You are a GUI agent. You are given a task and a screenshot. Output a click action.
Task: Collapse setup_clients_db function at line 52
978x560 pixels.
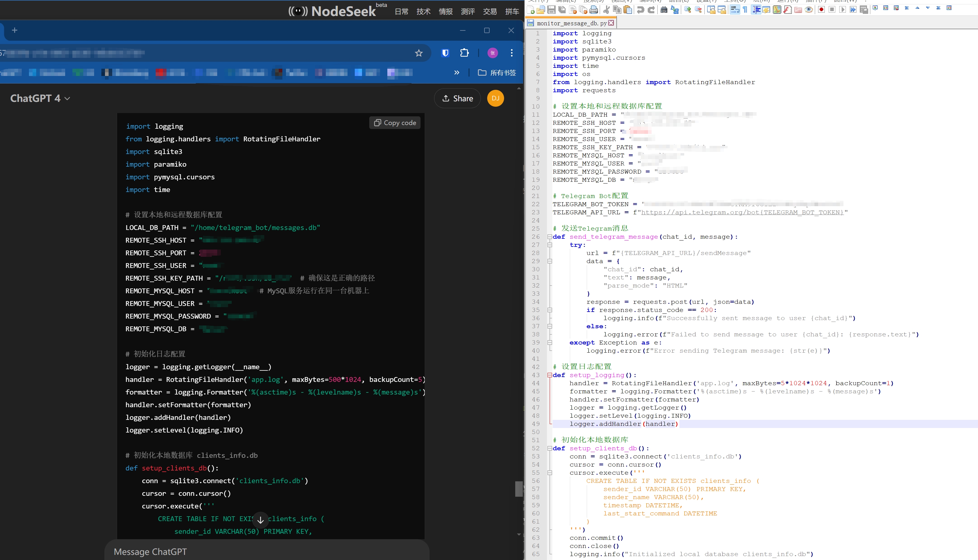click(x=550, y=448)
